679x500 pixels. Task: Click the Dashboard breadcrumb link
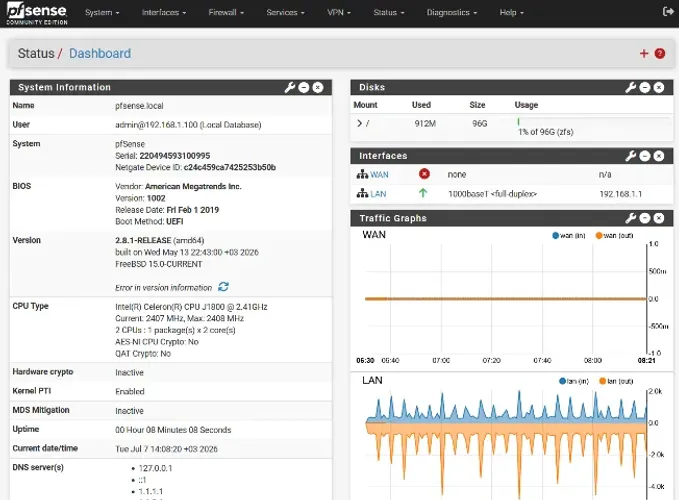point(100,53)
